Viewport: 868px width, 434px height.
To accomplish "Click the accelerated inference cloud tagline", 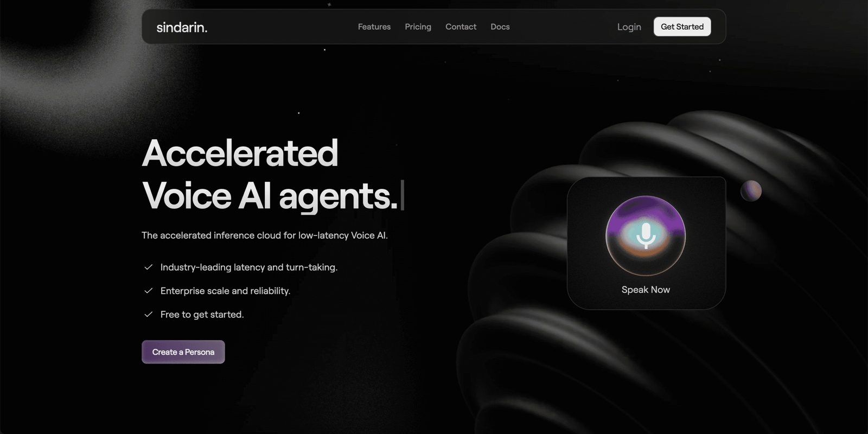I will [x=265, y=235].
